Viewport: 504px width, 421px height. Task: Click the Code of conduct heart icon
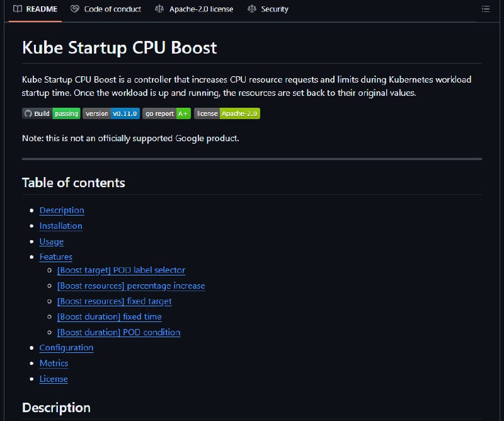[75, 9]
